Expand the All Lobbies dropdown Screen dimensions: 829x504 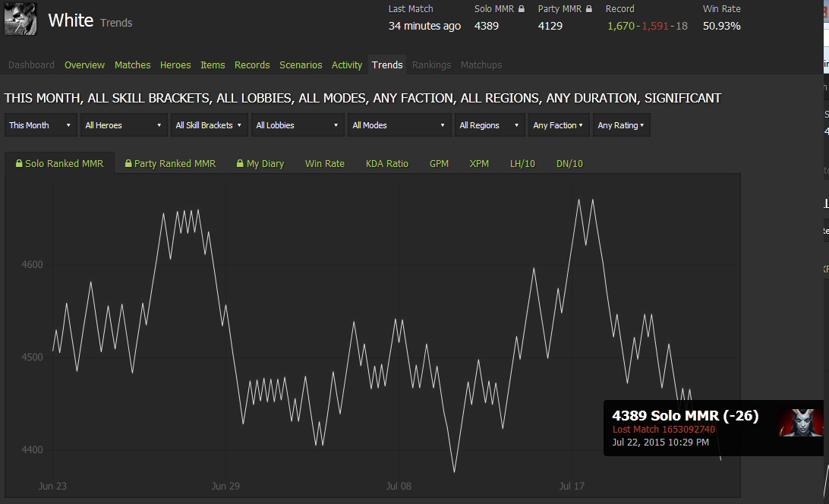298,125
